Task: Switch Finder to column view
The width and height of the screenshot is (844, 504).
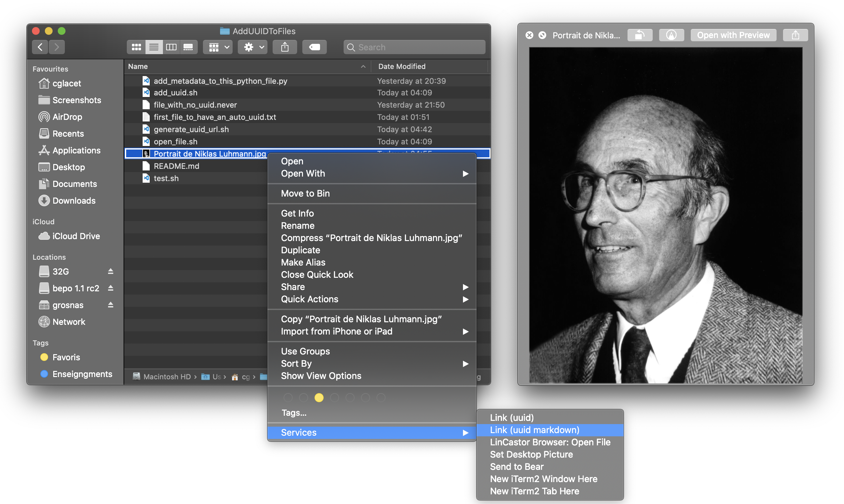Action: [x=171, y=47]
